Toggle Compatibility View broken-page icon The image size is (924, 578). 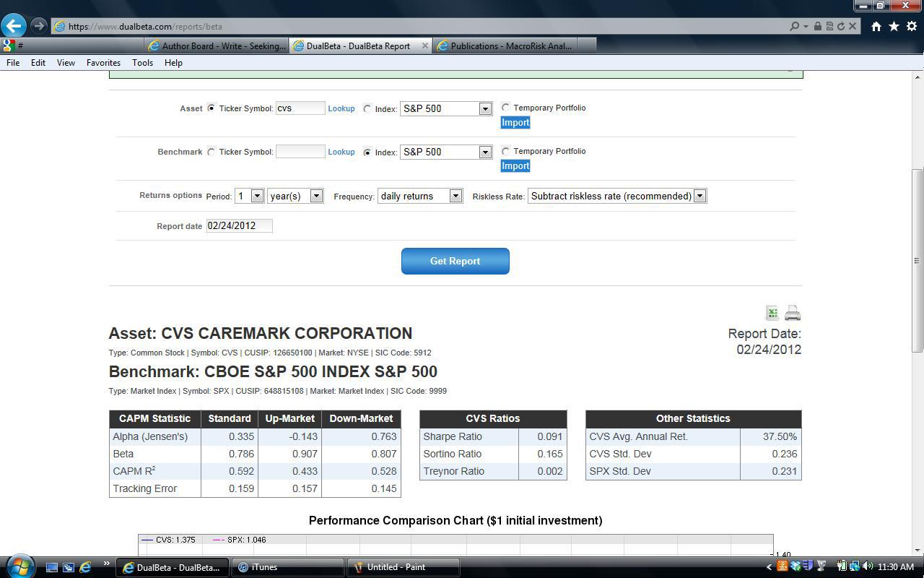(x=829, y=26)
